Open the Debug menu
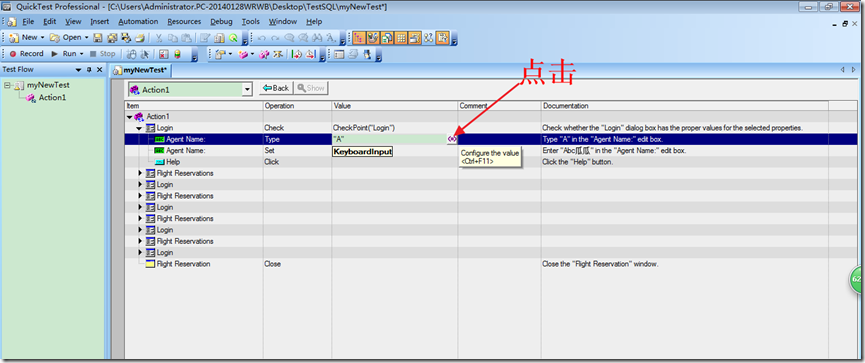 (x=221, y=22)
